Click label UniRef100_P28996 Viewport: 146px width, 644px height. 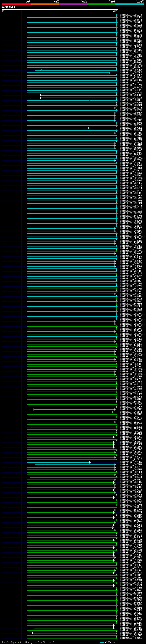pyautogui.click(x=131, y=77)
